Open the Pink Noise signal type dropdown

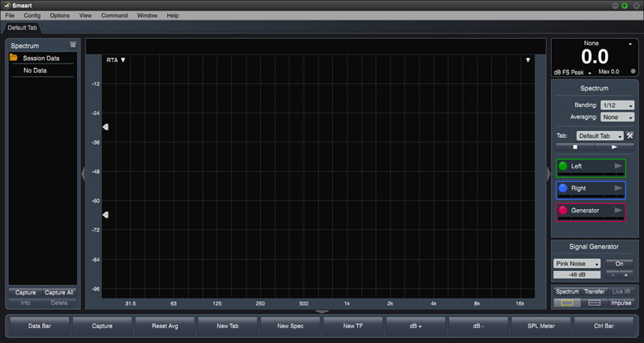pyautogui.click(x=577, y=264)
